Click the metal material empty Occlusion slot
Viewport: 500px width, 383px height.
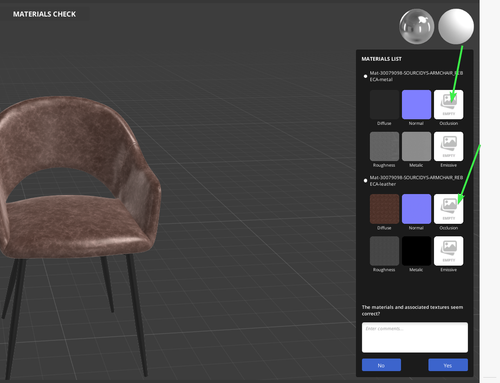[448, 104]
